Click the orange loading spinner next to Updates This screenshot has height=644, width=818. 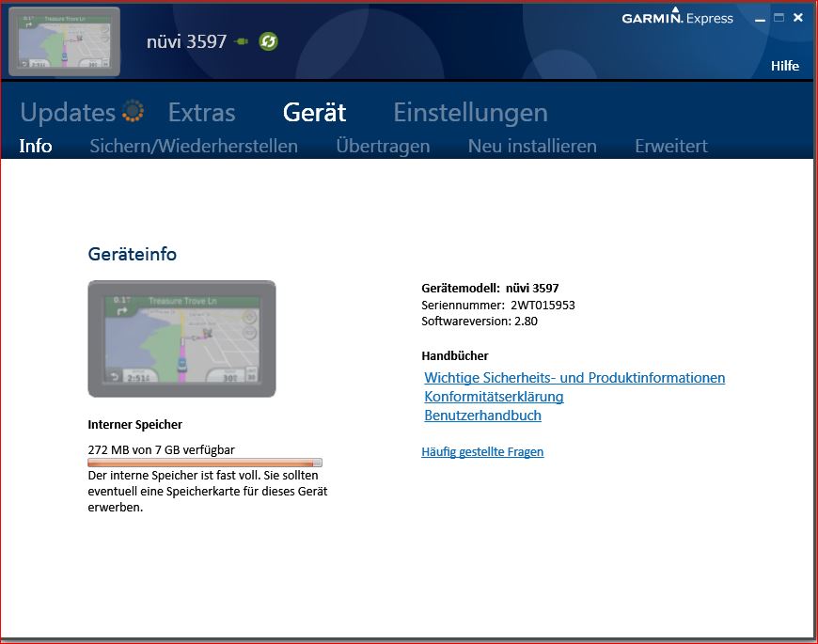134,112
